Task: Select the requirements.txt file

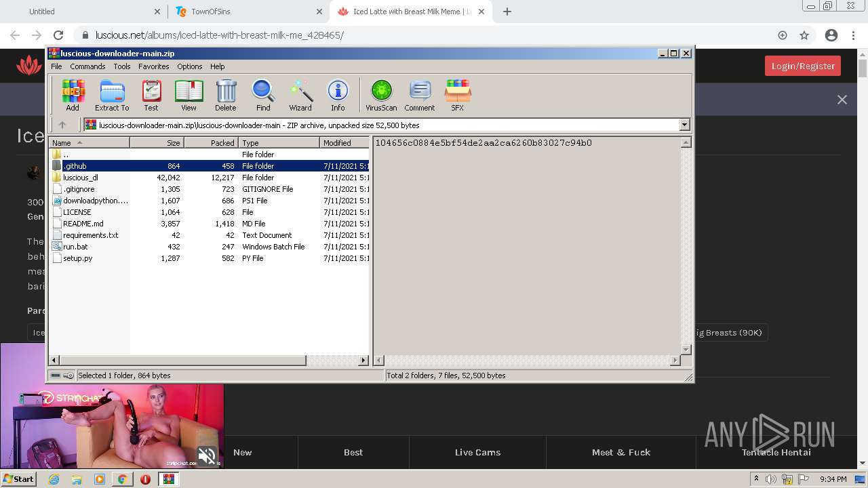Action: click(x=209, y=235)
